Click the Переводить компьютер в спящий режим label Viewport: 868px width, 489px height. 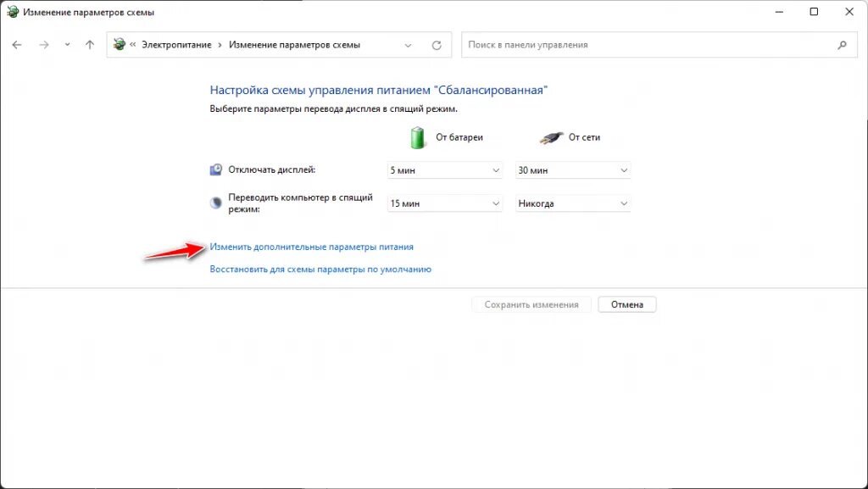click(x=301, y=203)
